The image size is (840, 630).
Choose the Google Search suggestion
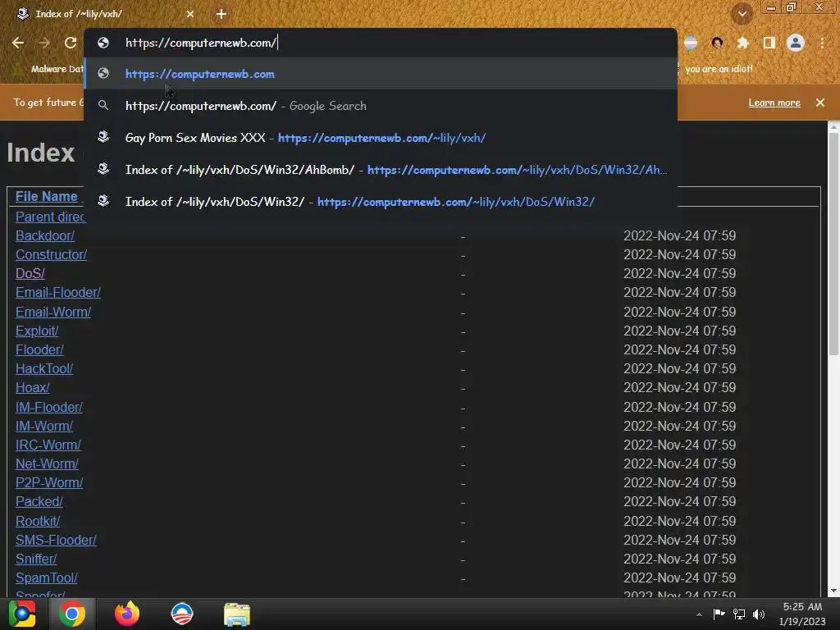(381, 106)
